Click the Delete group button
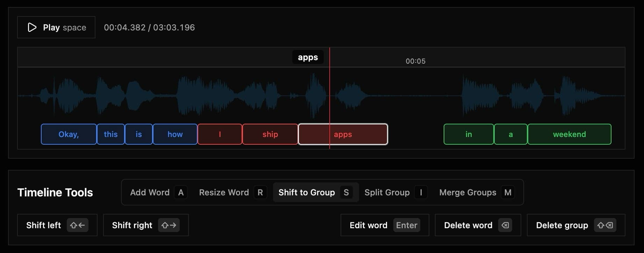This screenshot has height=253, width=644. (x=576, y=225)
